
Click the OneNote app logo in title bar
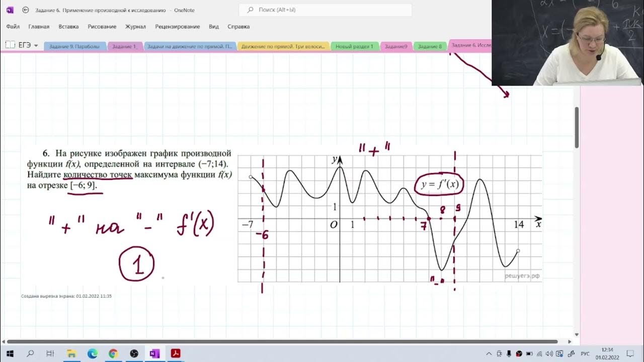10,10
